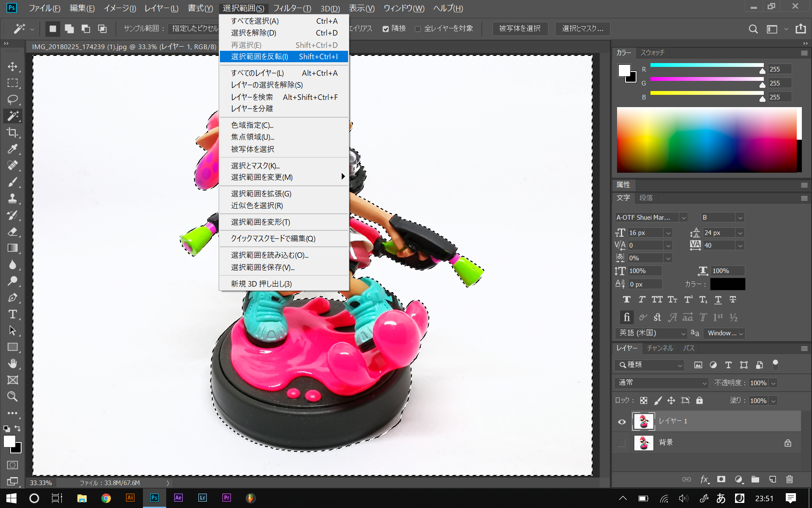Toggle strikethrough text style button
This screenshot has width=812, height=508.
[x=733, y=300]
